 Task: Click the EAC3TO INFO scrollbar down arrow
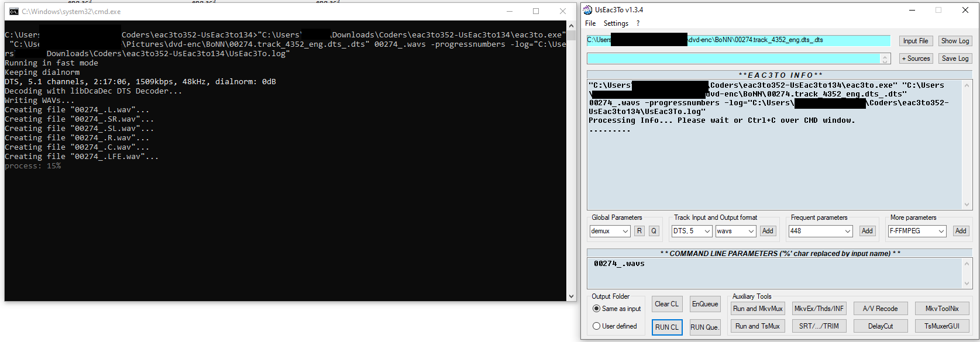[967, 205]
